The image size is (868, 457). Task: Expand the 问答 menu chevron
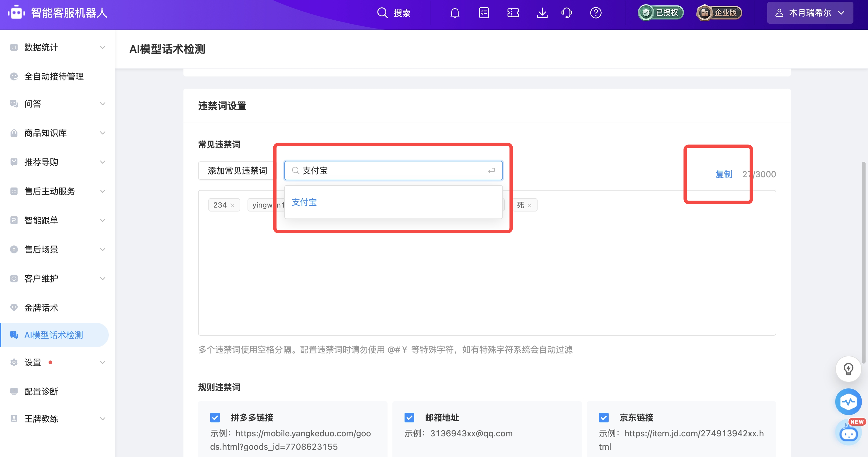click(x=103, y=104)
